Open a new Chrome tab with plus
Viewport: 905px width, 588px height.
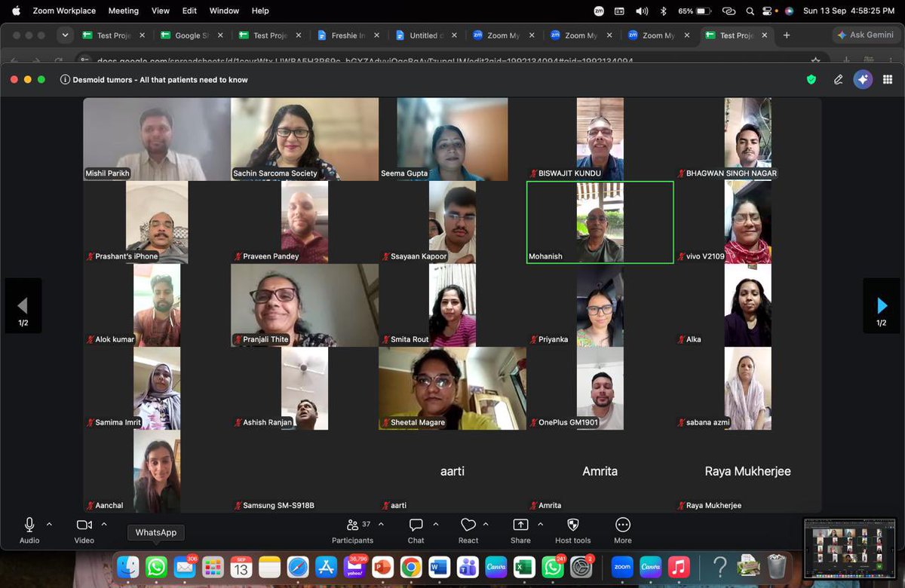[x=787, y=35]
